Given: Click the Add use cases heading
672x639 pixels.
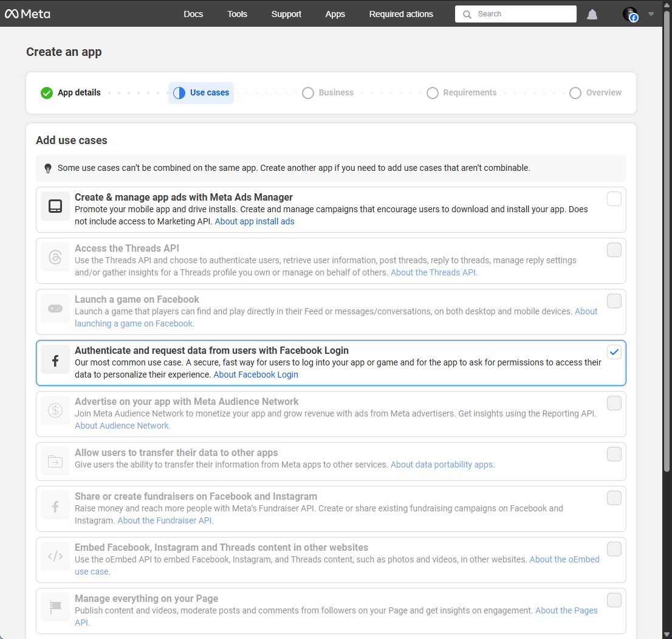Looking at the screenshot, I should tap(72, 140).
